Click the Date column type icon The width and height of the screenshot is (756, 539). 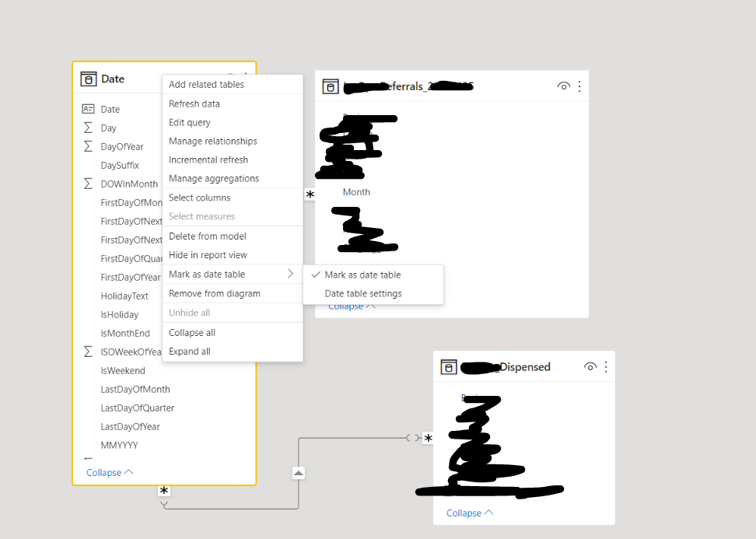point(88,109)
